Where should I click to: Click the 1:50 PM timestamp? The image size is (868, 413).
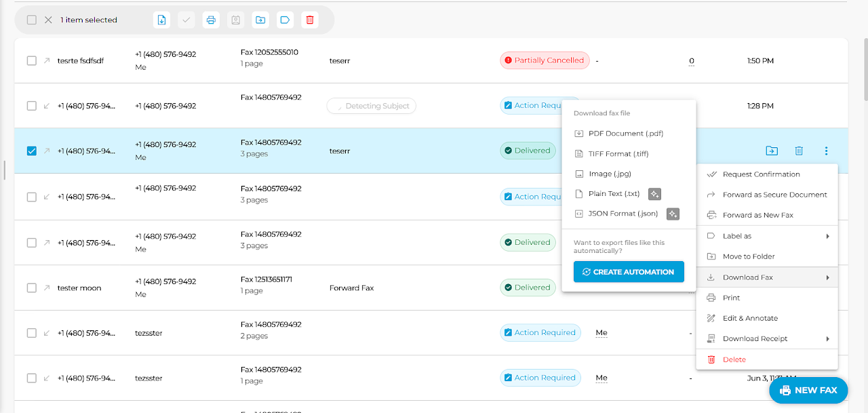[760, 60]
